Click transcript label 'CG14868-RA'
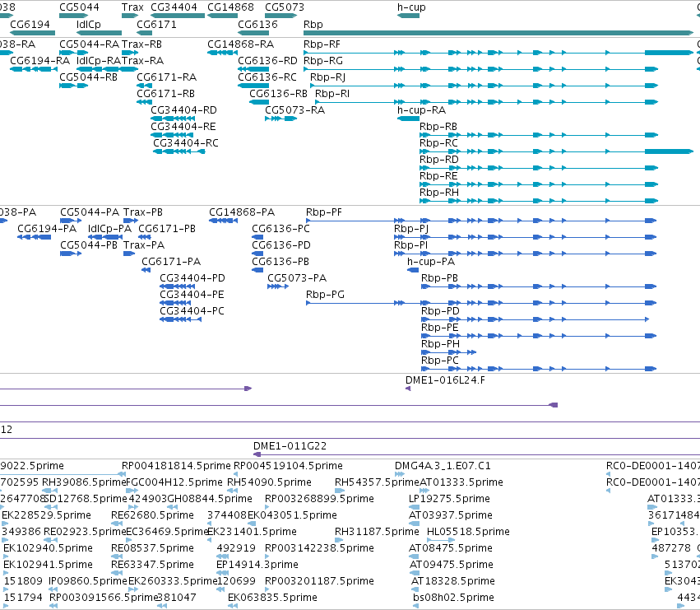This screenshot has height=610, width=700. pos(241,44)
